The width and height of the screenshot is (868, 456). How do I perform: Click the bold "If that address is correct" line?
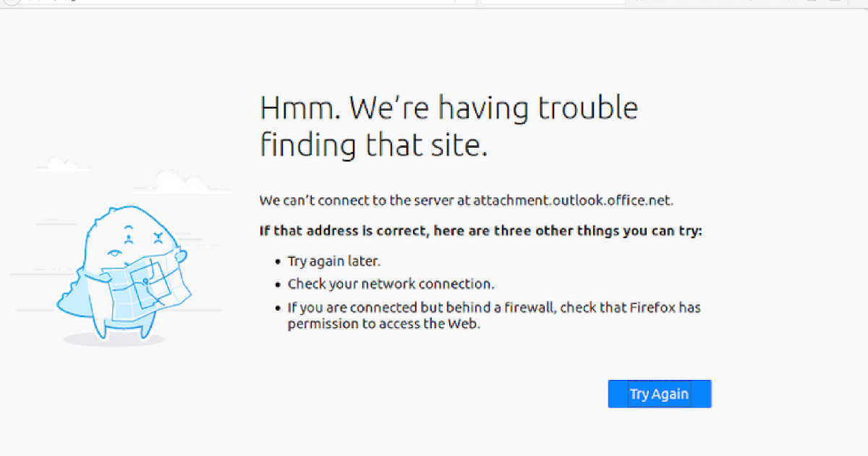[480, 232]
